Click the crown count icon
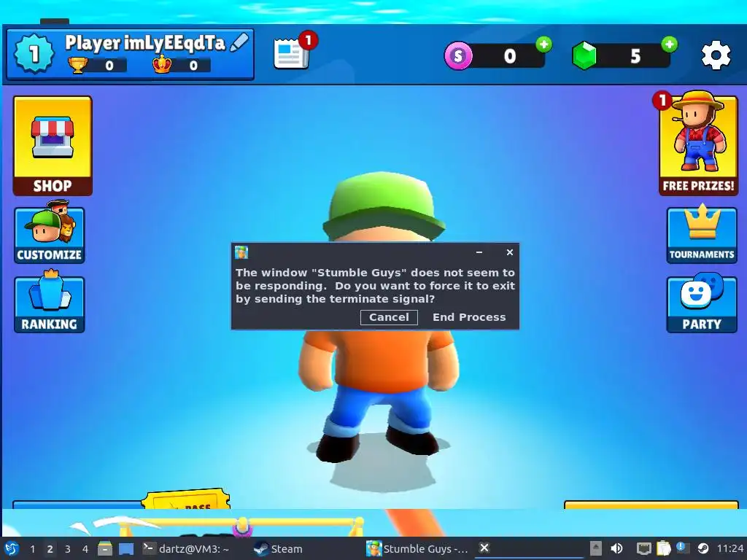This screenshot has width=747, height=560. pos(162,64)
